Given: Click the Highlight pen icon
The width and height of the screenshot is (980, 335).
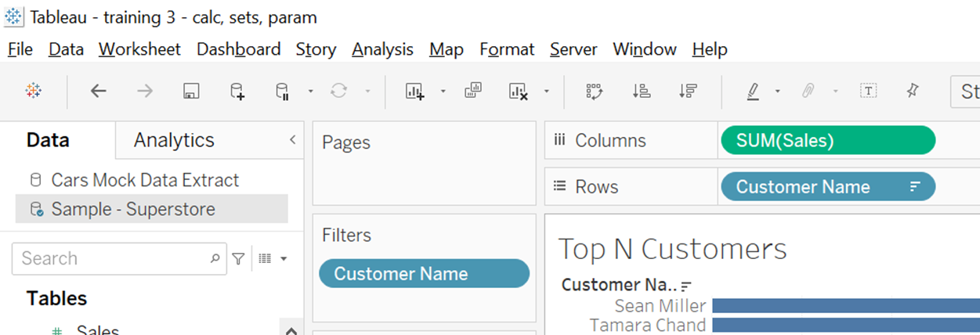Looking at the screenshot, I should pyautogui.click(x=753, y=92).
